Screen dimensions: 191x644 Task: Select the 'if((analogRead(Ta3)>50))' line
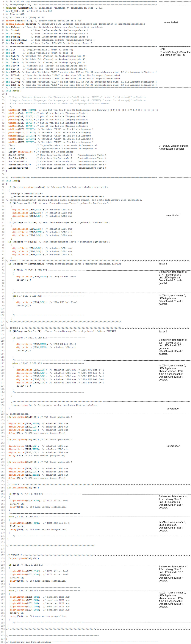23,462
